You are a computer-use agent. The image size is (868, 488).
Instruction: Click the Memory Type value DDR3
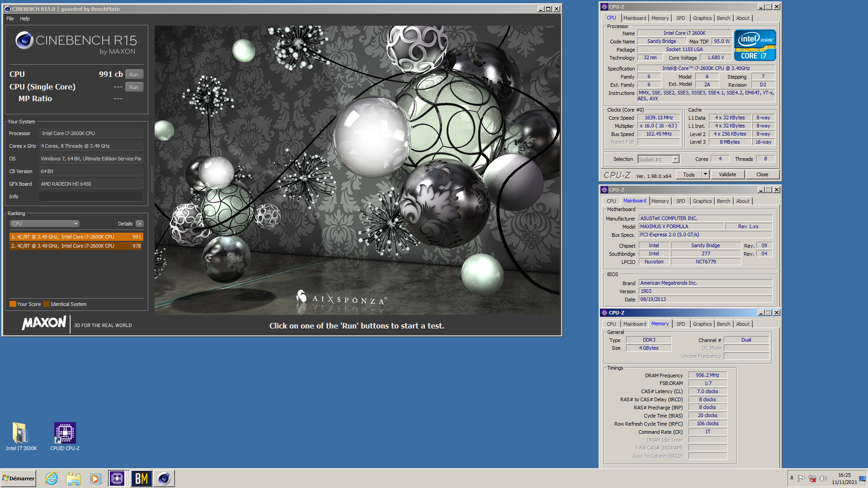tap(649, 340)
